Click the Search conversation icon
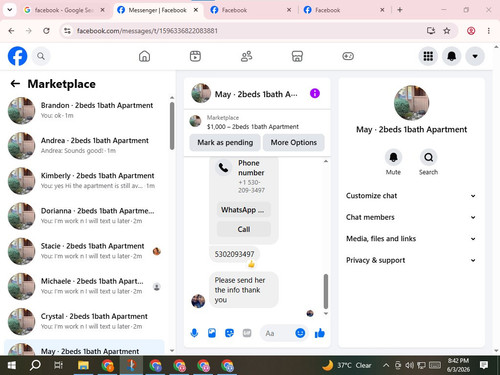 coord(428,157)
